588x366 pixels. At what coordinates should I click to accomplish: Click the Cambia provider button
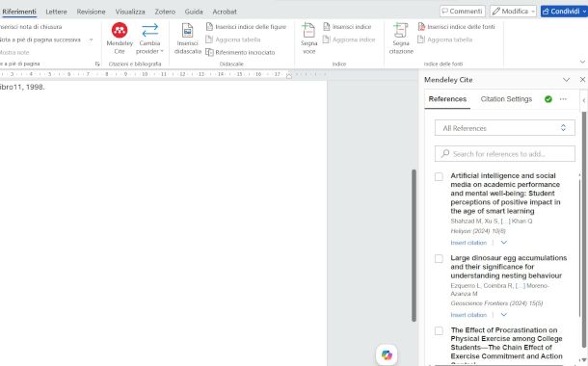[x=149, y=39]
